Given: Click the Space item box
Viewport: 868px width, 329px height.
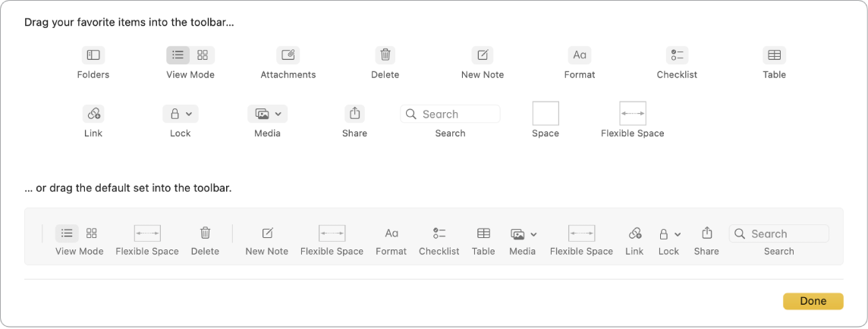Looking at the screenshot, I should [546, 114].
